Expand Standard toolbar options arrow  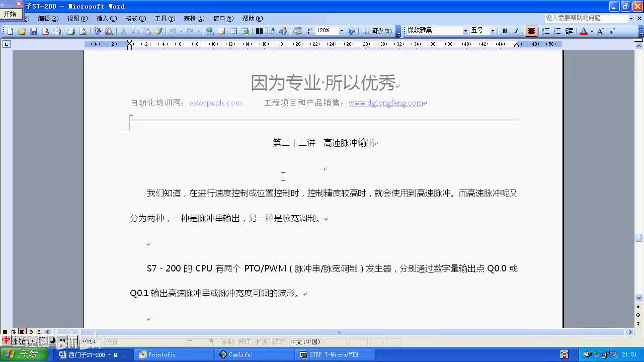(x=398, y=31)
